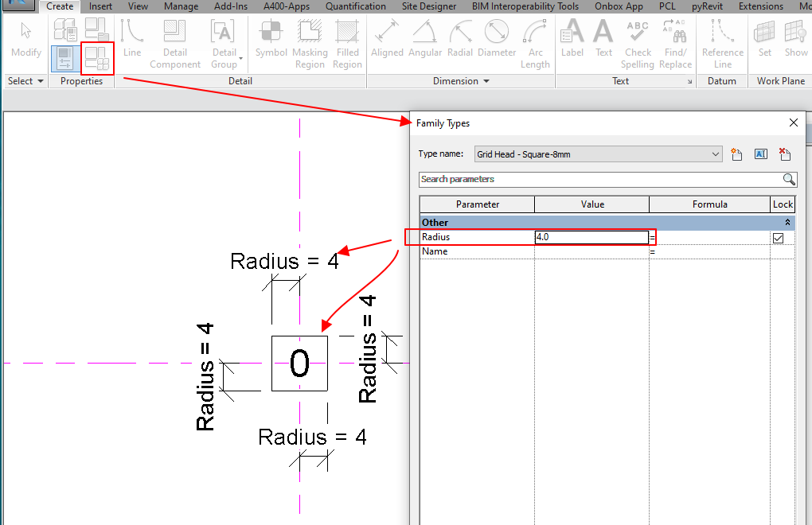This screenshot has width=812, height=525.
Task: Click inside the Search parameters field
Action: 557,178
